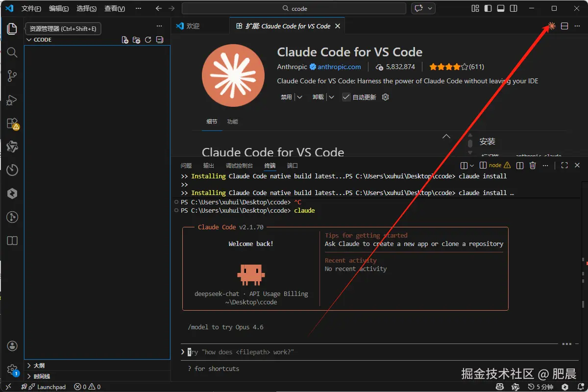The height and width of the screenshot is (392, 588).
Task: Open dropdown arrow beside 禁用 button
Action: click(x=299, y=97)
